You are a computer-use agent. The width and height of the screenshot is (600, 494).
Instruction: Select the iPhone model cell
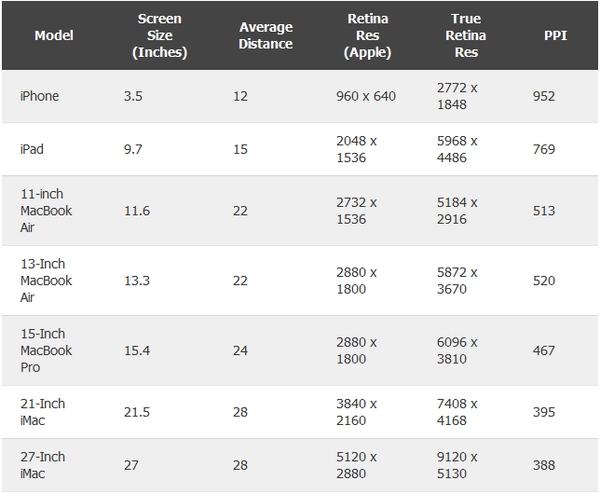[x=40, y=96]
